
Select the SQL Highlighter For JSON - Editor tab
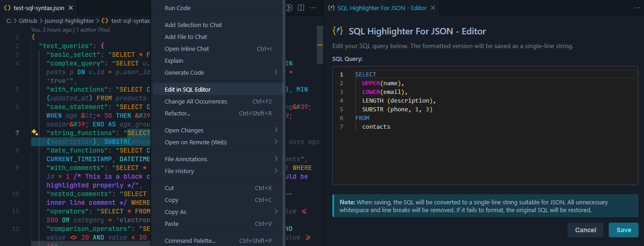pos(382,8)
